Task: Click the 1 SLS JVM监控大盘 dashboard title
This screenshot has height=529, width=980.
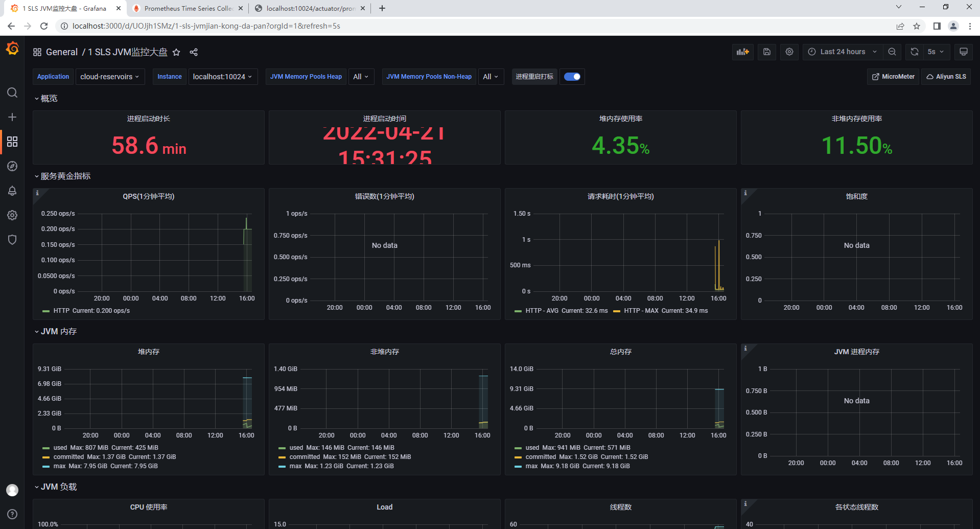Action: [128, 52]
